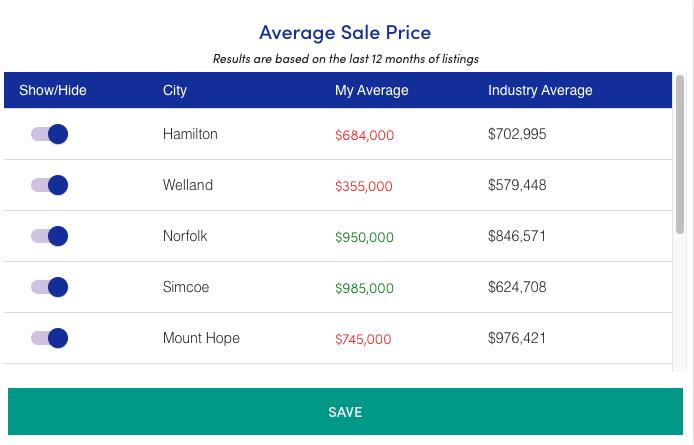The height and width of the screenshot is (445, 694).
Task: Click the Norfolk city cell
Action: point(185,236)
